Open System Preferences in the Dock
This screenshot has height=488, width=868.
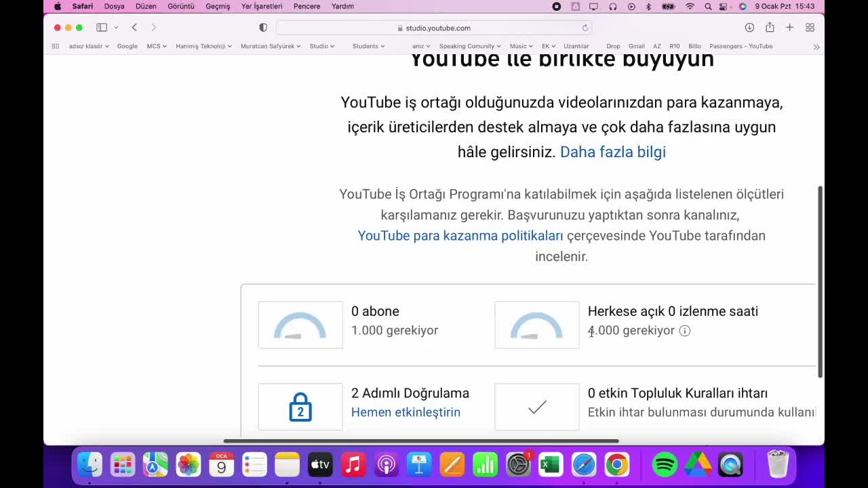(x=518, y=465)
